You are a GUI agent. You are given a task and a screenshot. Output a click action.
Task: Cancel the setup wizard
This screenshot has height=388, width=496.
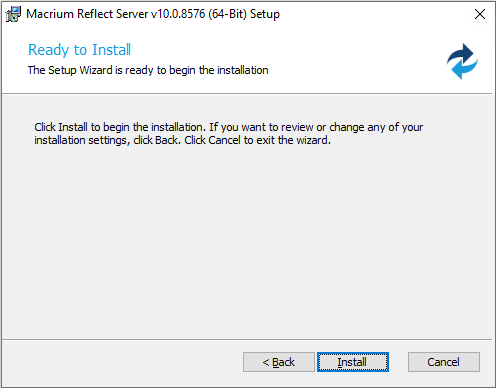click(x=444, y=362)
